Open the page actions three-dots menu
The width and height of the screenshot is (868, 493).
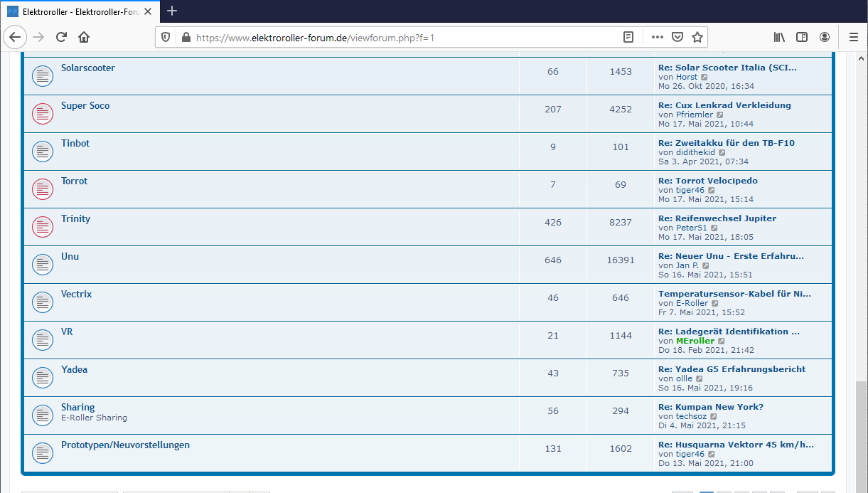[x=657, y=37]
